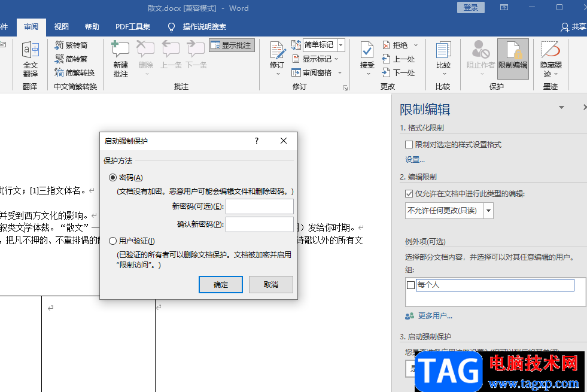The image size is (587, 392).
Task: Switch to the 视图 ribbon tab
Action: 62,27
